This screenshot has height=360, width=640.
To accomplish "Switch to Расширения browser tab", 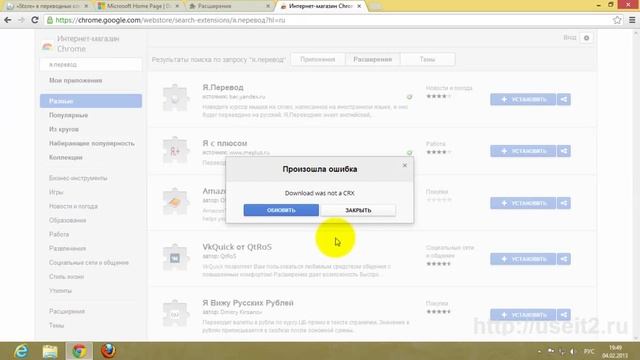I will click(x=229, y=6).
